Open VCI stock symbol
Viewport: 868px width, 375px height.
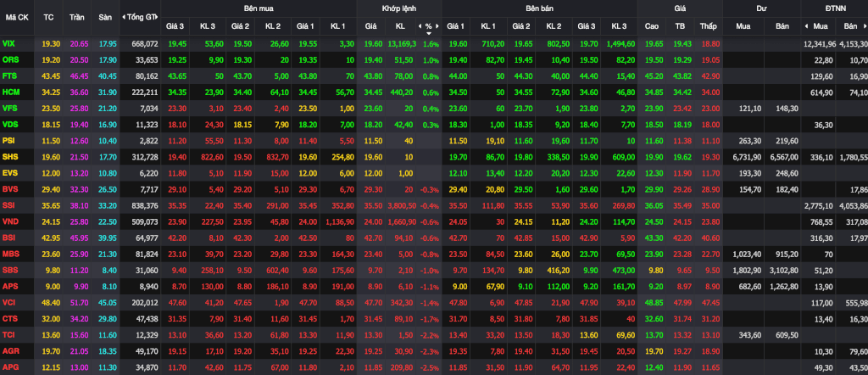pos(8,302)
